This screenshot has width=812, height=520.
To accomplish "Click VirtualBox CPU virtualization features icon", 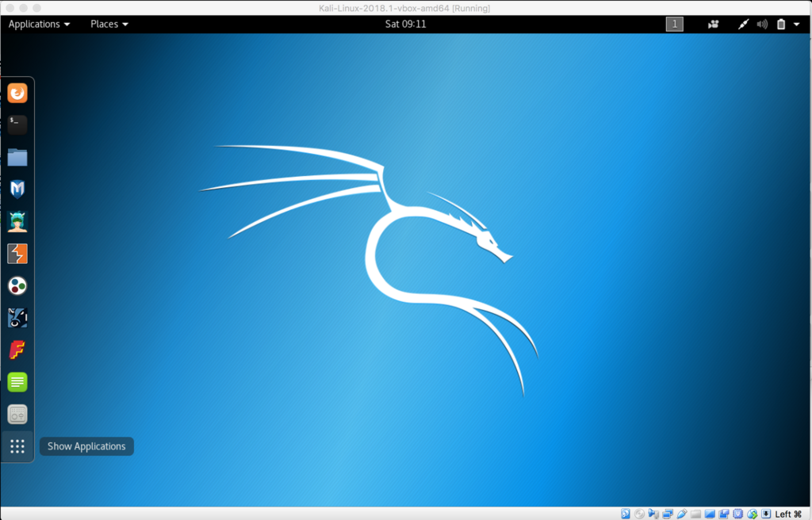I will (738, 514).
